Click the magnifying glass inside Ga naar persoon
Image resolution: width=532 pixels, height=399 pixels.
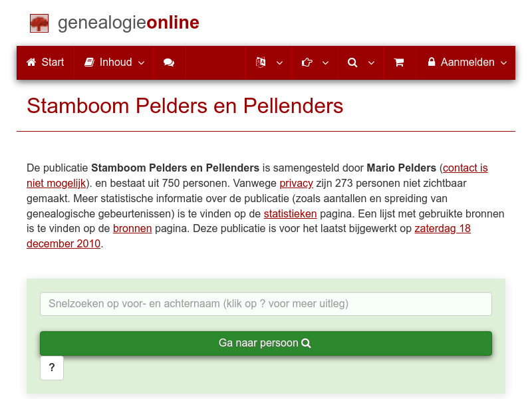[x=306, y=343]
